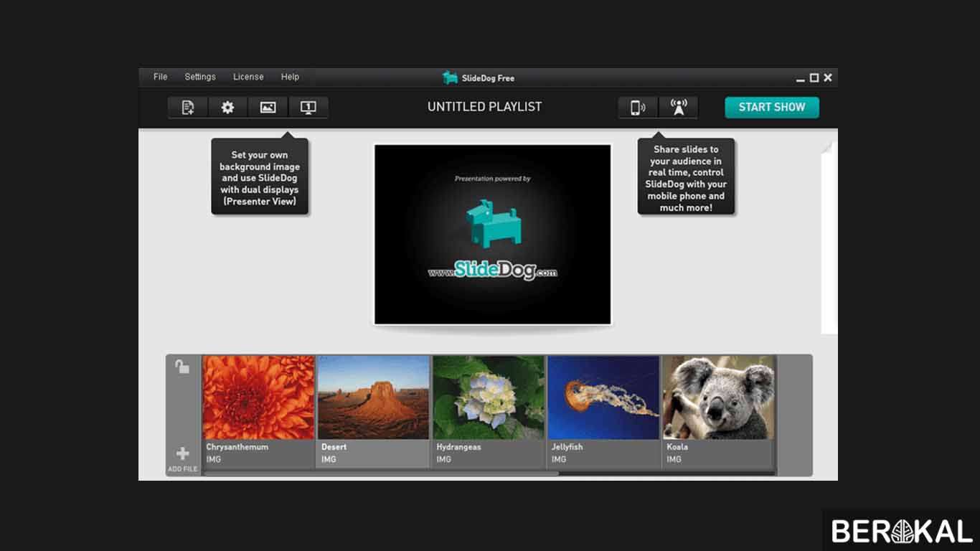The width and height of the screenshot is (980, 551).
Task: Open the License menu
Action: 248,77
